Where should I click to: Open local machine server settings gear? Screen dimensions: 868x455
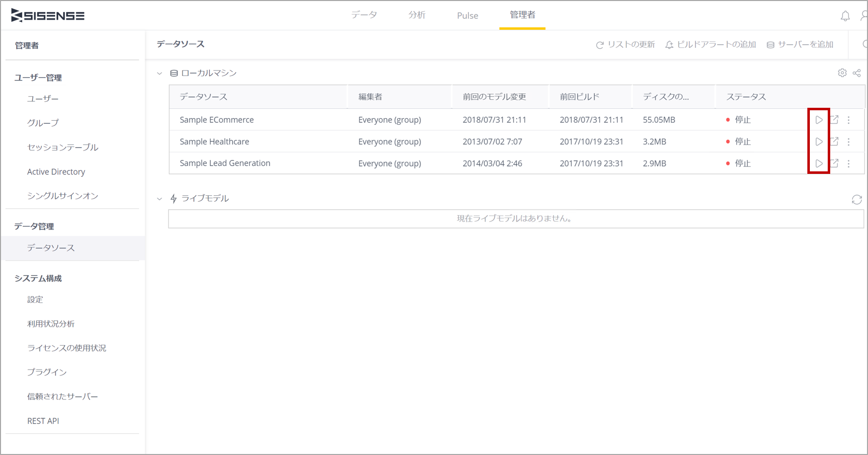[x=842, y=73]
